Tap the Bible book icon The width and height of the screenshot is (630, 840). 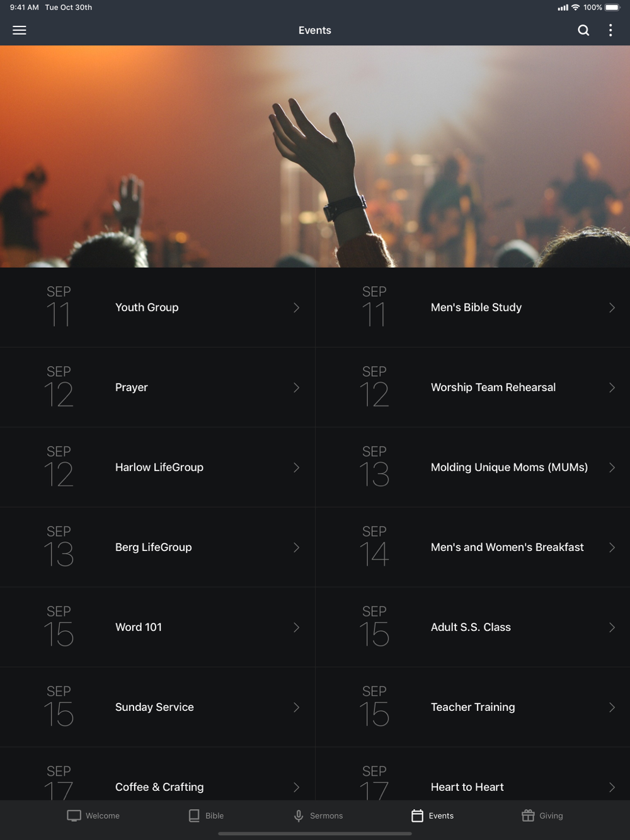click(194, 815)
